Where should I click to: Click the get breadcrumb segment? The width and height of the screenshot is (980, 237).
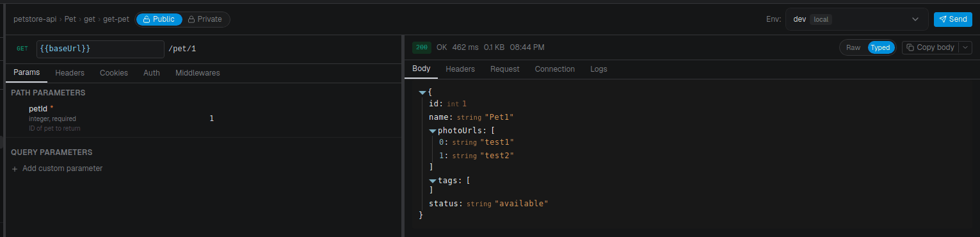click(90, 19)
